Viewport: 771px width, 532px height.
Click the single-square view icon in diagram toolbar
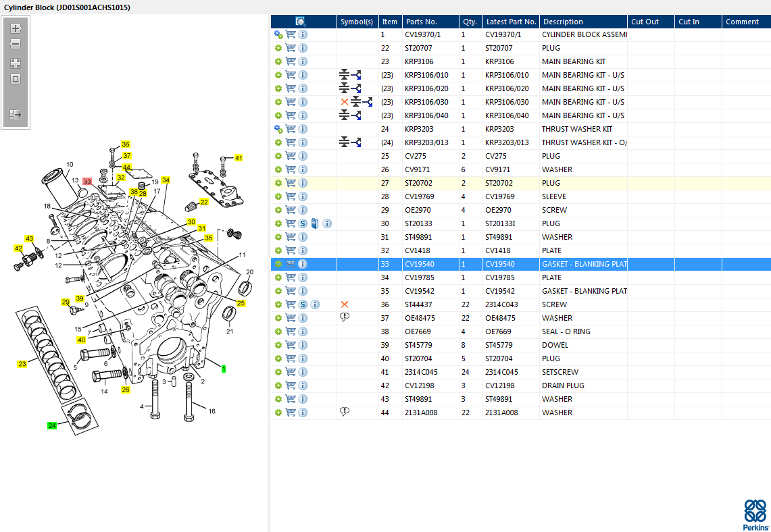[16, 79]
